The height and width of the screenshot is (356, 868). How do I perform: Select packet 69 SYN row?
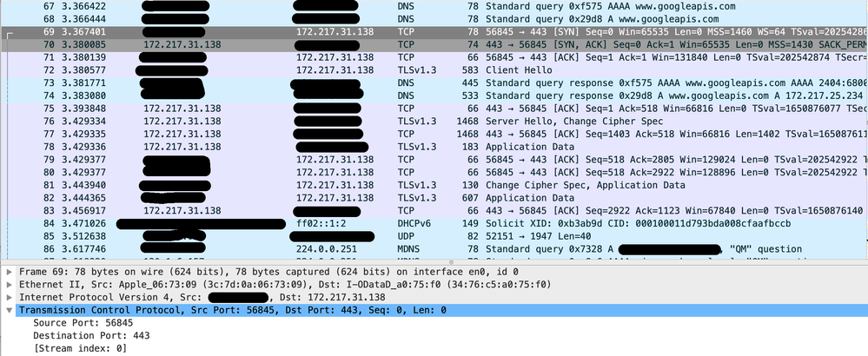point(434,32)
